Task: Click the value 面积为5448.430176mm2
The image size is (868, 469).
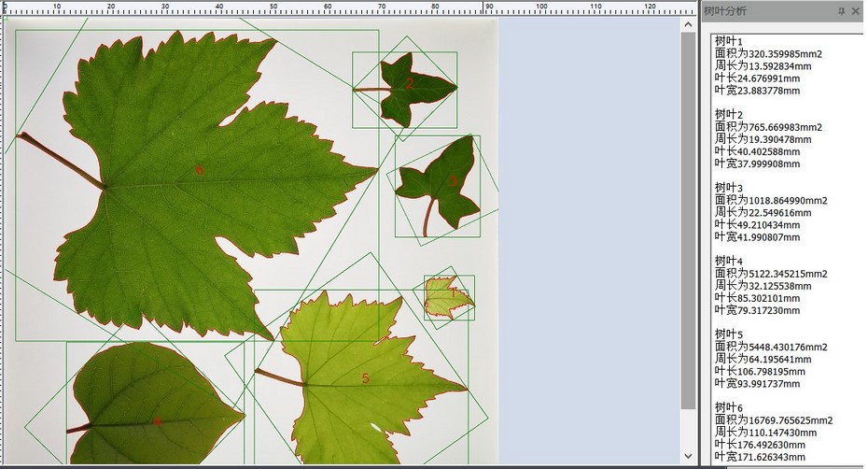Action: tap(771, 346)
